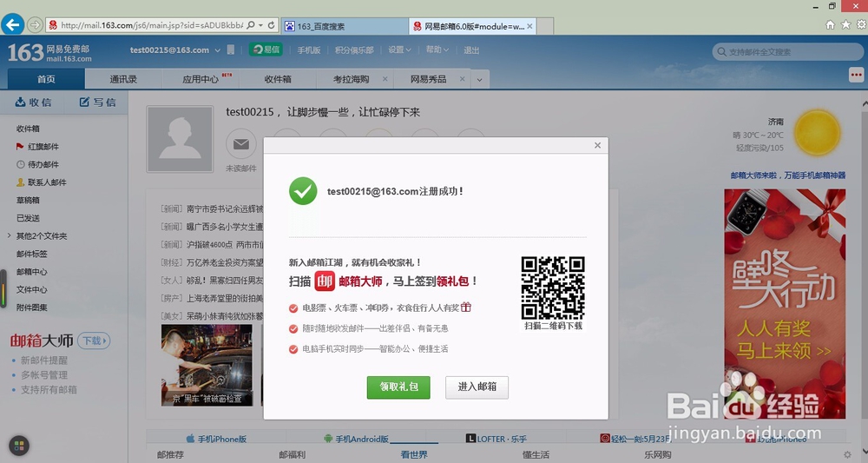Click the 进入邮箱 button
Image resolution: width=868 pixels, height=463 pixels.
[x=477, y=387]
